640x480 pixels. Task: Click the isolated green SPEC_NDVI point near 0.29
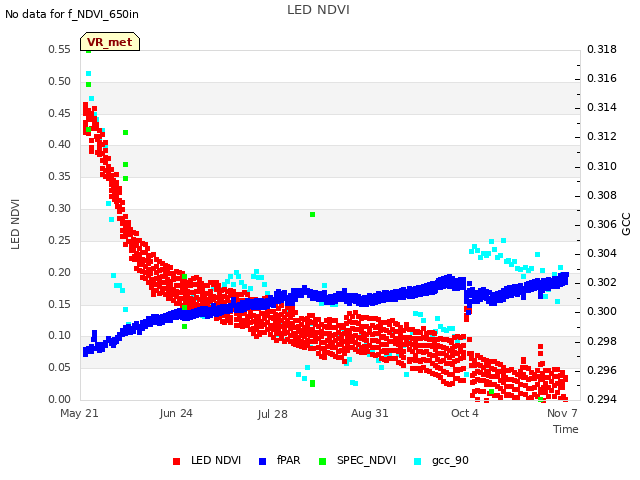[x=312, y=215]
